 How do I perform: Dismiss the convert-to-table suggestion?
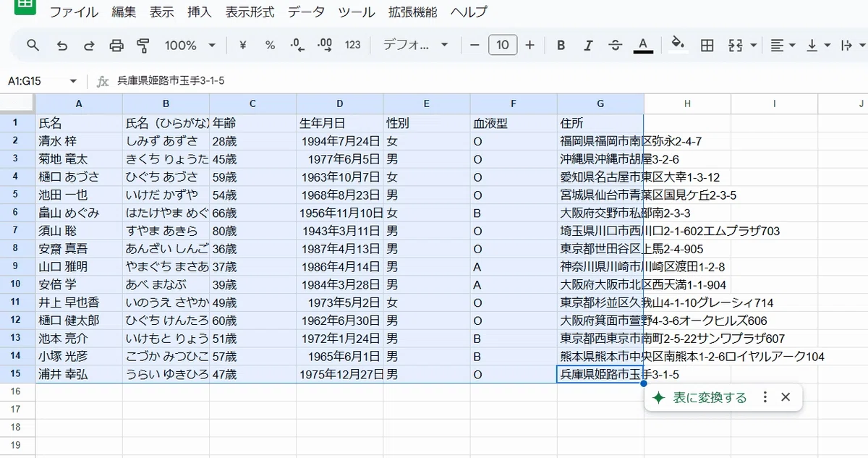pyautogui.click(x=786, y=397)
